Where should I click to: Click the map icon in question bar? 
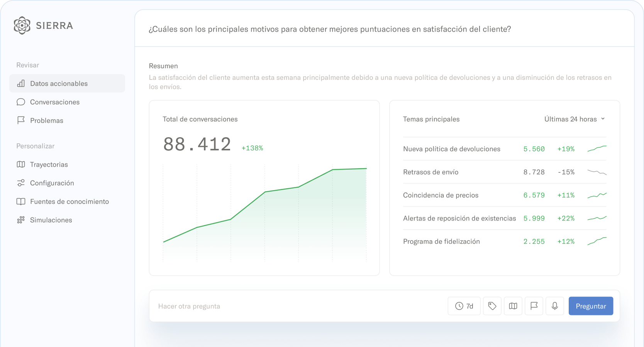(x=513, y=306)
